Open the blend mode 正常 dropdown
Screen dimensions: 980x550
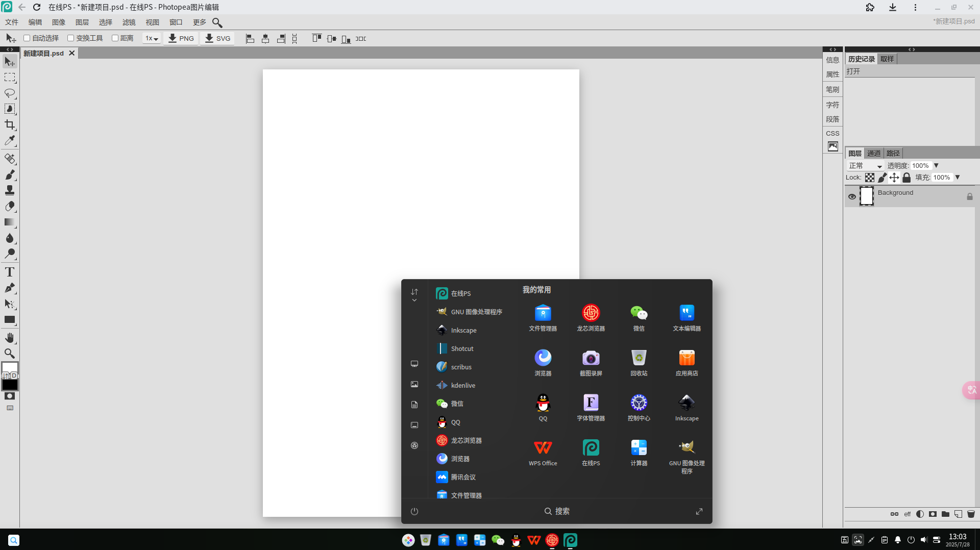point(865,166)
